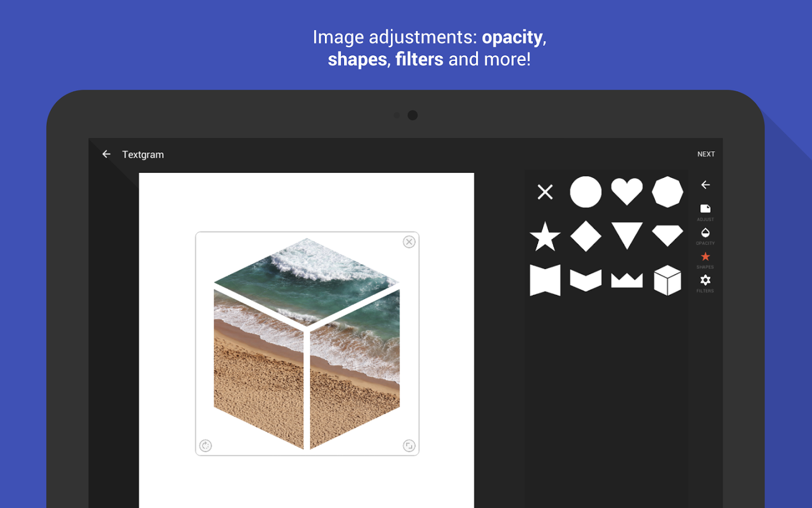812x508 pixels.
Task: Delete the image using its corner X
Action: (409, 242)
